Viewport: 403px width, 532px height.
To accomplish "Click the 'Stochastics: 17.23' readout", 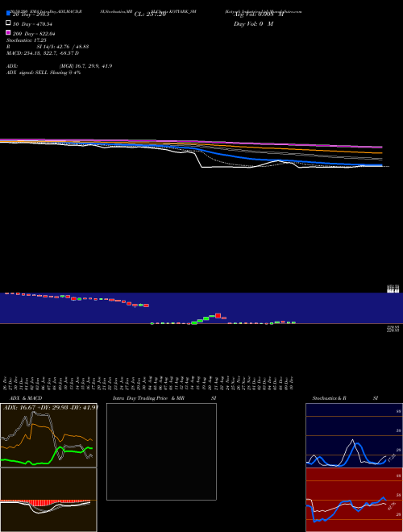I will [26, 40].
